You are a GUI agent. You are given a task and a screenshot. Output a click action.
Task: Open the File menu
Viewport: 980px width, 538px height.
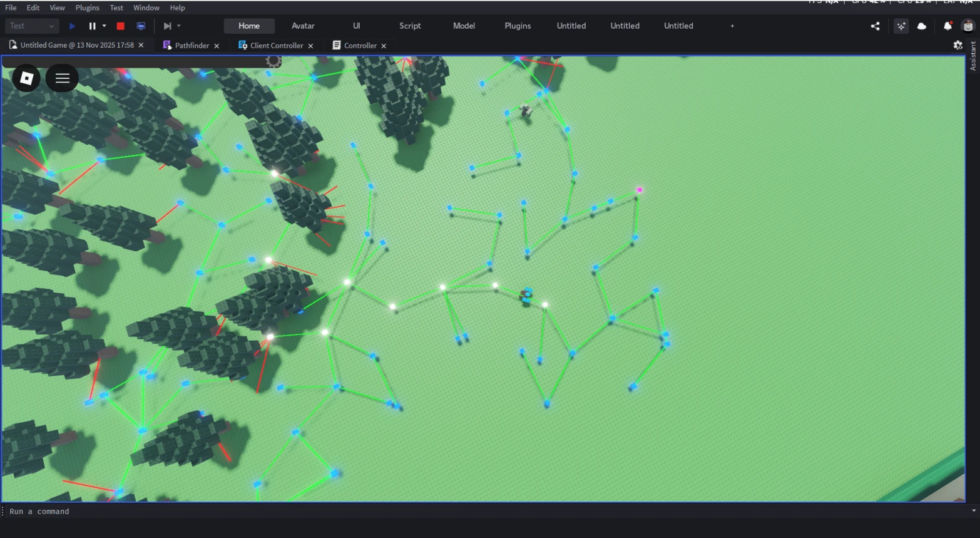pos(11,8)
